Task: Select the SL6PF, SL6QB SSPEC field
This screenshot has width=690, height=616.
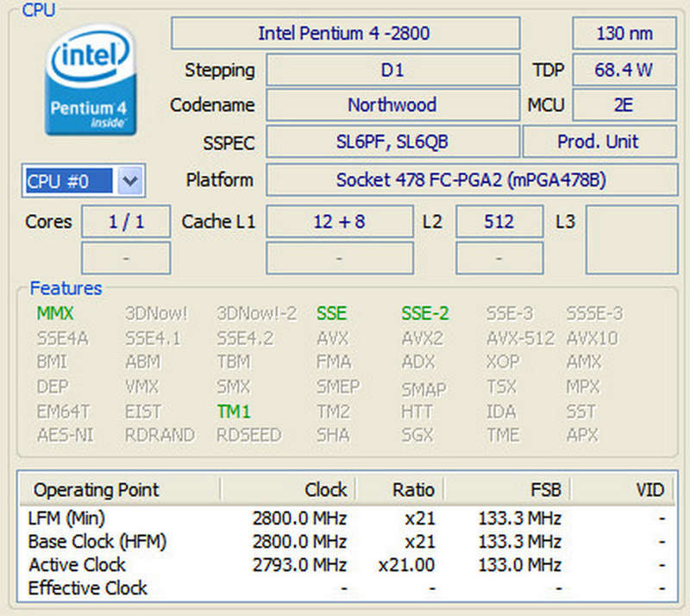Action: [392, 141]
